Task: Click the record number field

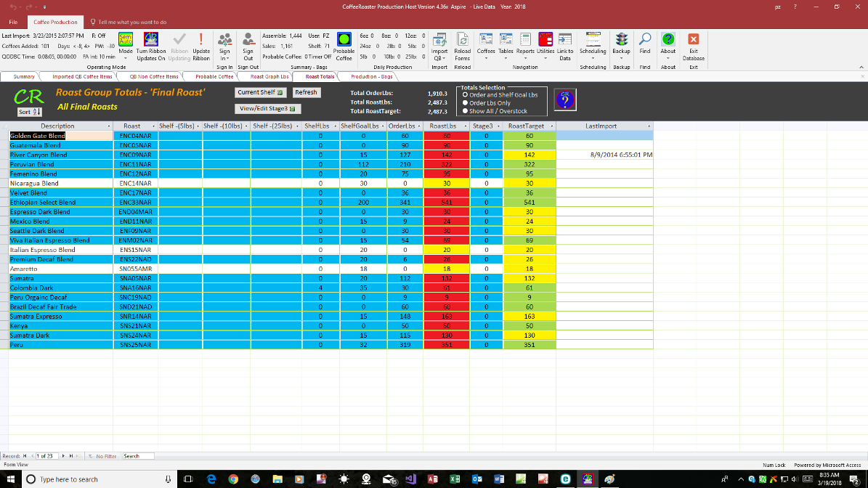Action: click(46, 457)
